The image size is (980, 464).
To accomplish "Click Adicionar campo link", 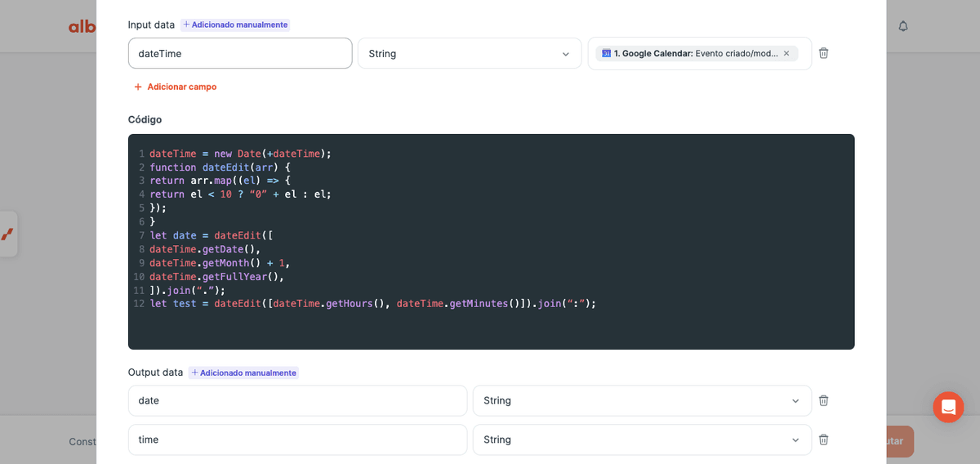I will pyautogui.click(x=175, y=87).
